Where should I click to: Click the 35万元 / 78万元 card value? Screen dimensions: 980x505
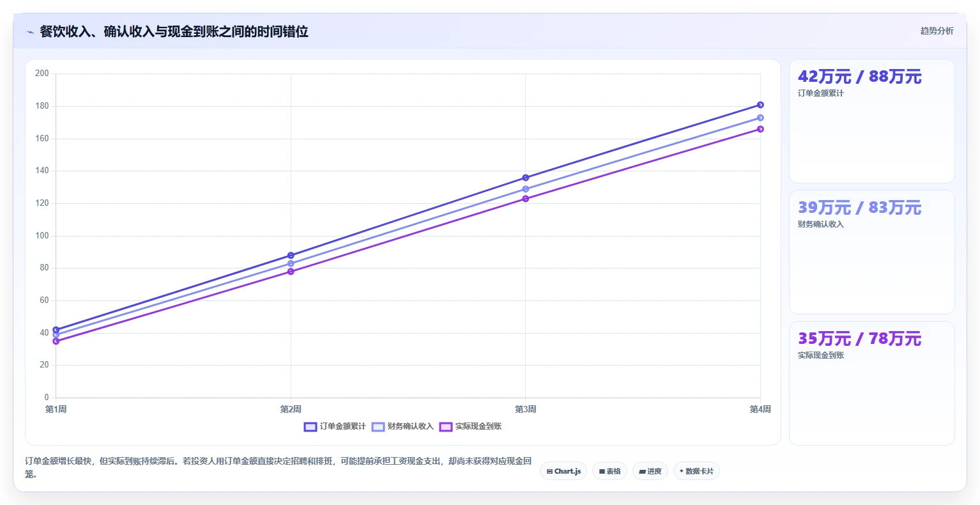point(859,339)
